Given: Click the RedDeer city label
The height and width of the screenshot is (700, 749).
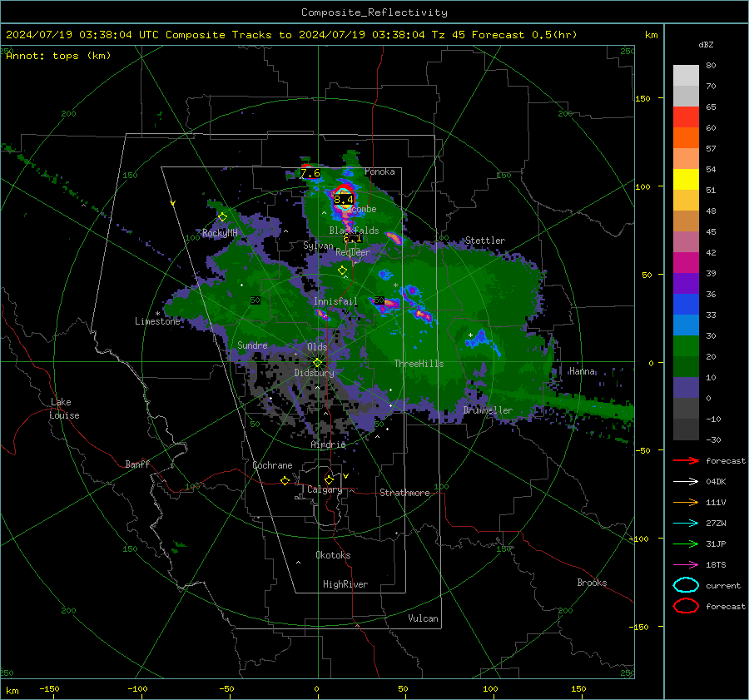Looking at the screenshot, I should (x=353, y=252).
